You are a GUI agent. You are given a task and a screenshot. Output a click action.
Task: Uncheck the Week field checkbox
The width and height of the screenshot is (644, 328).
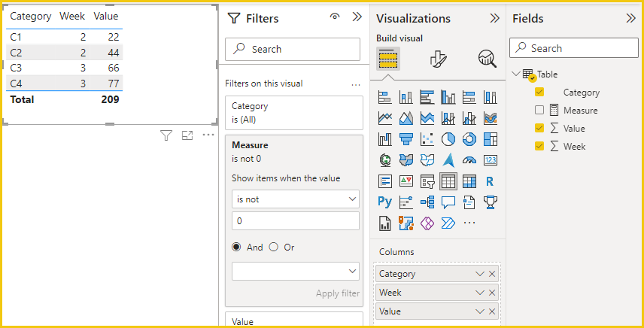[x=539, y=147]
